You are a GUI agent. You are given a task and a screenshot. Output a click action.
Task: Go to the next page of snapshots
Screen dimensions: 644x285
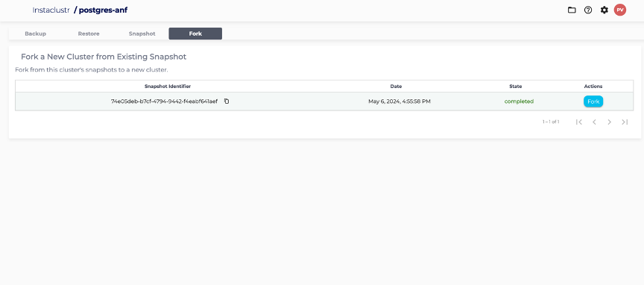(610, 122)
